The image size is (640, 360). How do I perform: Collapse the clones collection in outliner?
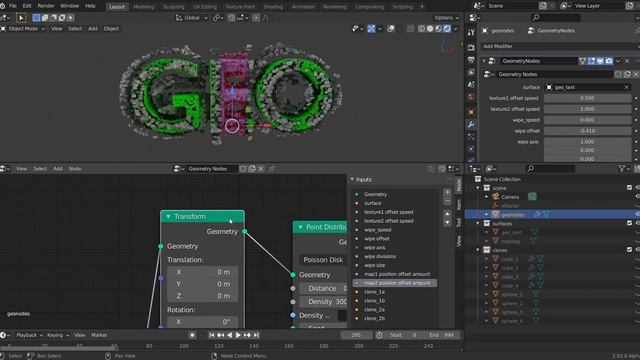[x=478, y=250]
